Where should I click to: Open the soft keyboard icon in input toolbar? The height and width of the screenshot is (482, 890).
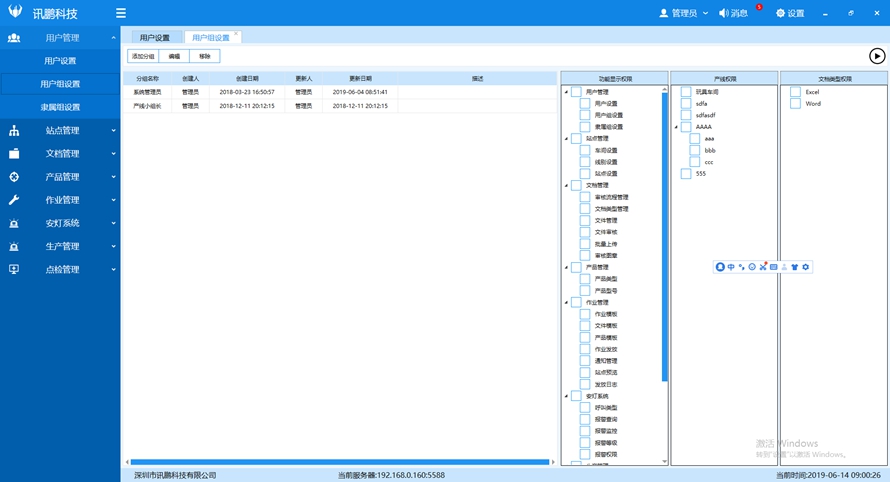coord(774,267)
